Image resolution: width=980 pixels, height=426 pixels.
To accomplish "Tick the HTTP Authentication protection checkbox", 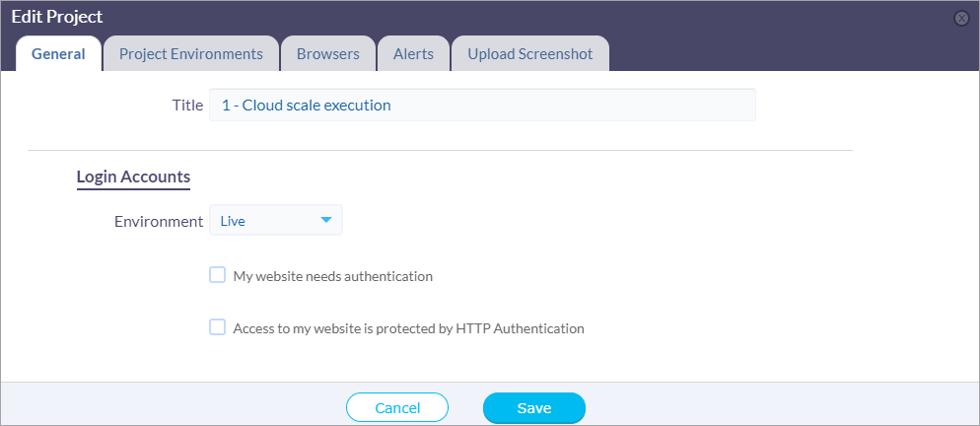I will click(217, 327).
